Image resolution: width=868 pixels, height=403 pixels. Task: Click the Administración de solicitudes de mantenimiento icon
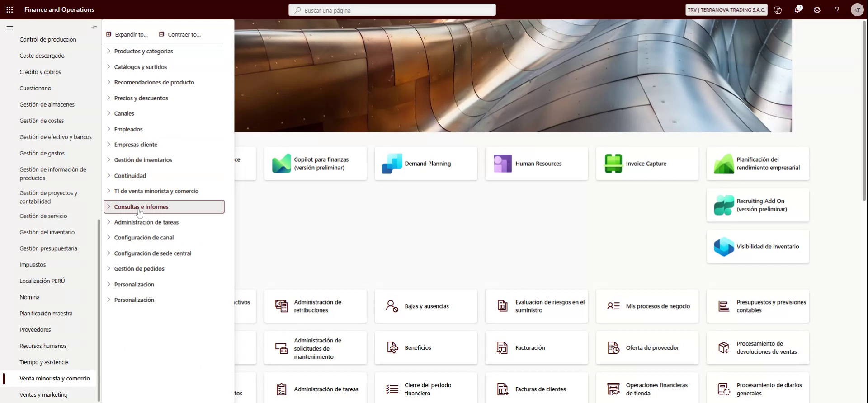pos(281,348)
